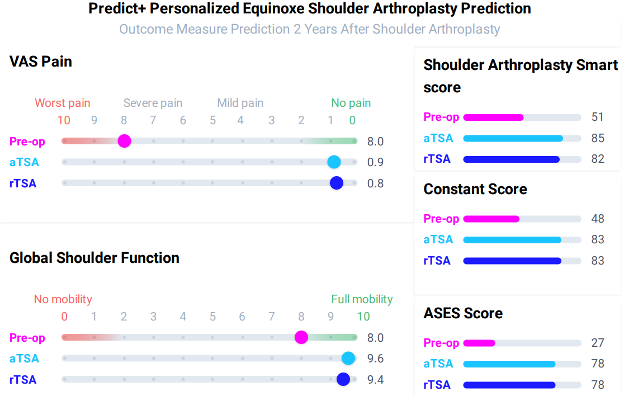This screenshot has height=396, width=624.
Task: Click the rTSA Smart score bar
Action: [522, 160]
